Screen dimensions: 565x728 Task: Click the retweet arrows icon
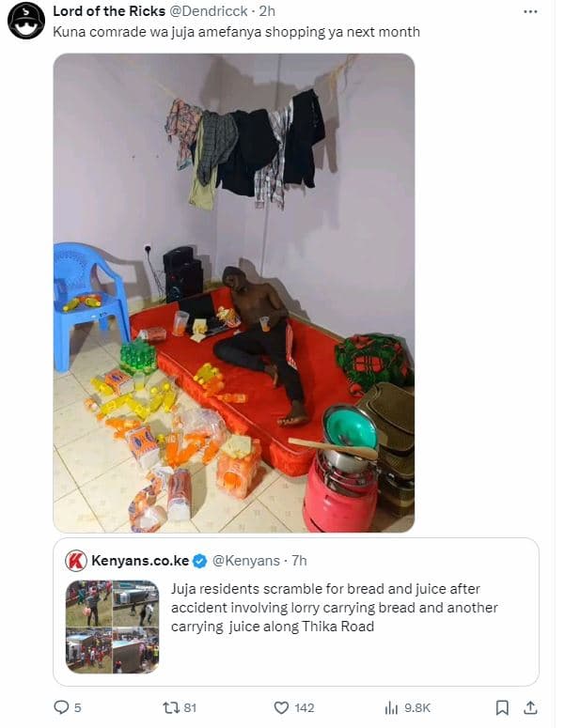click(170, 707)
